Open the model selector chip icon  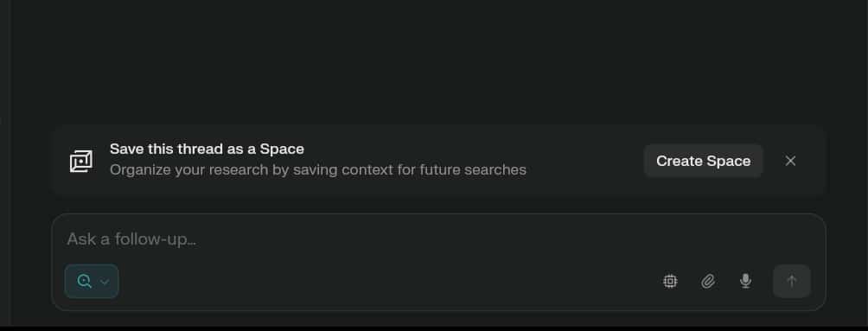[670, 281]
